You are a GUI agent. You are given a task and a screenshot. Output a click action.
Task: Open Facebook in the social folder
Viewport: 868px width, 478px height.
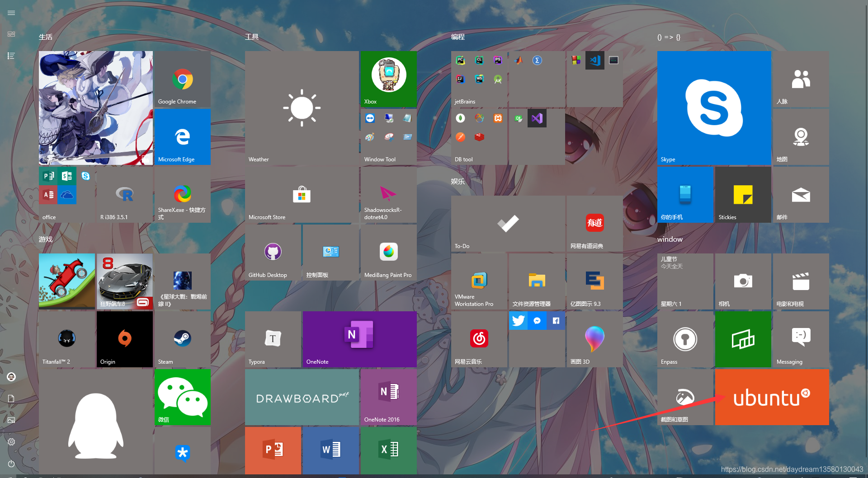click(556, 321)
